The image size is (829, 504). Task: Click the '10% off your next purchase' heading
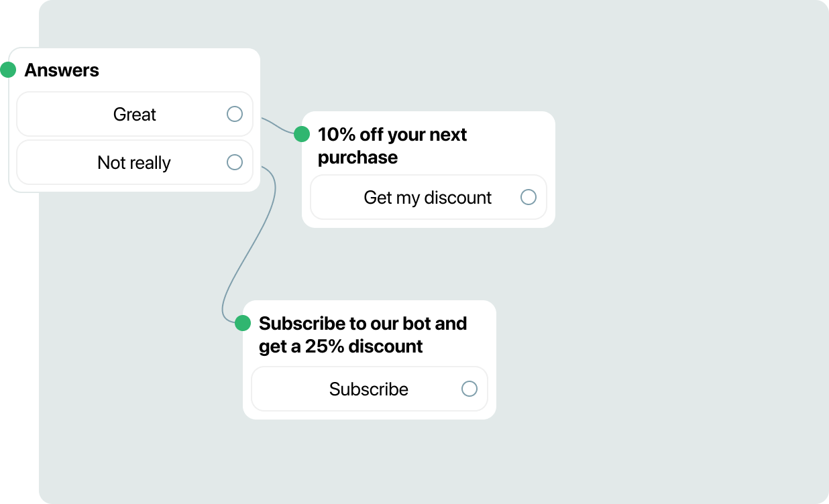[x=392, y=145]
